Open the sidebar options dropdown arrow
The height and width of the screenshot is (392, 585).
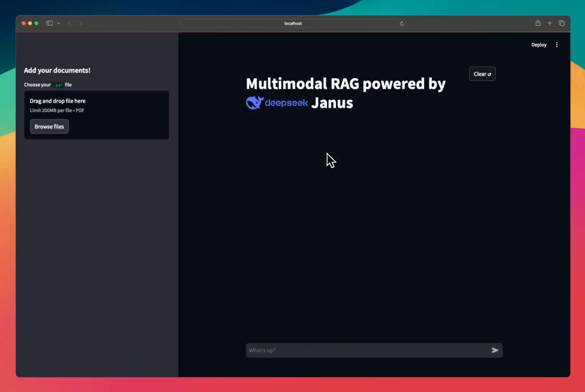click(59, 23)
